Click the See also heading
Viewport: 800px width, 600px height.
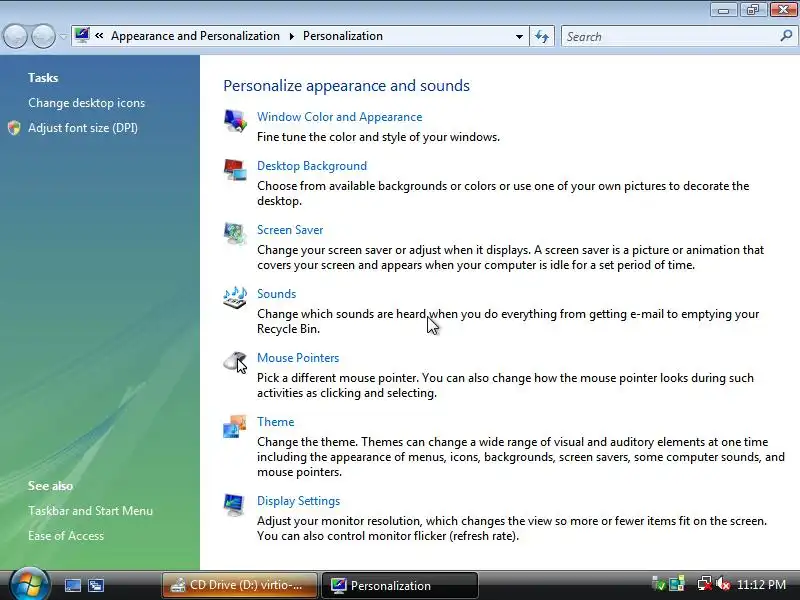[50, 486]
